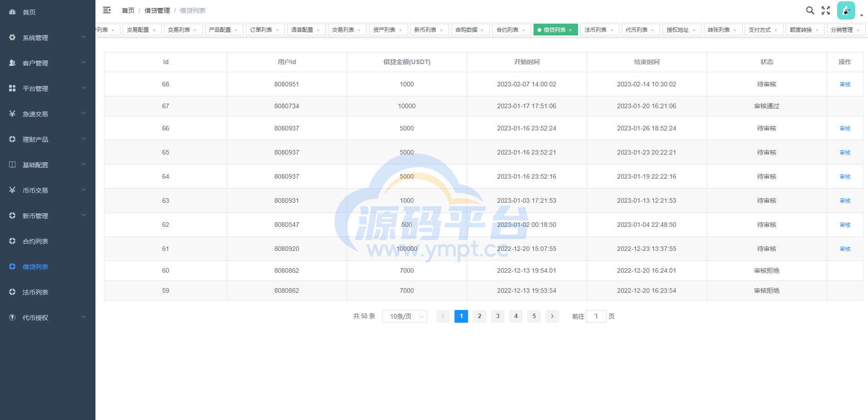Image resolution: width=868 pixels, height=420 pixels.
Task: Expand 新币管理 submenu chevron
Action: point(84,215)
